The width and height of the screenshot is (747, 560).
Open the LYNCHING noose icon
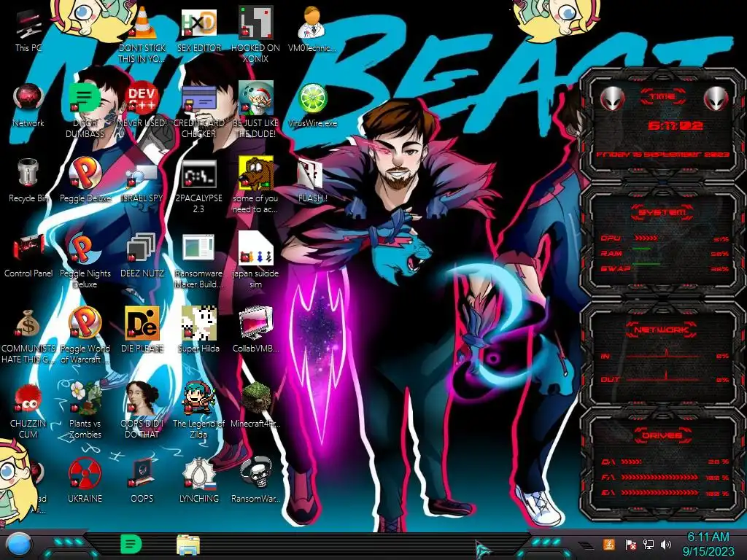click(x=198, y=482)
